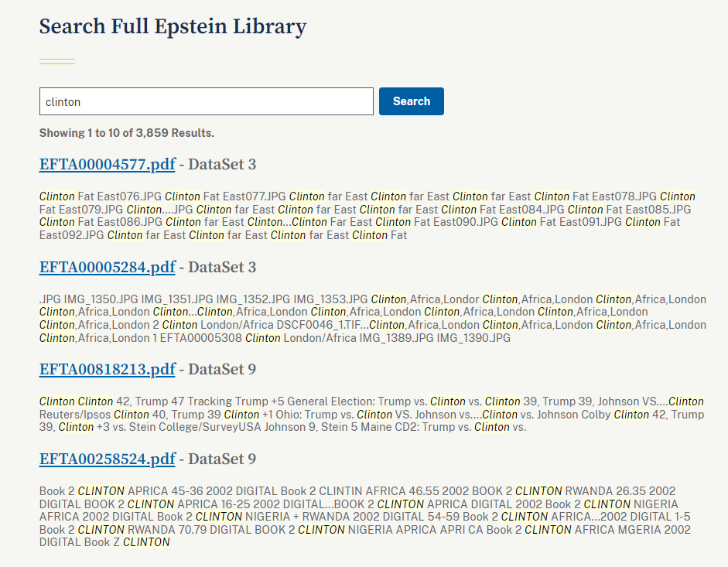728x567 pixels.
Task: Click the snippet text 'DSCF0046_1.TIF'
Action: (319, 325)
